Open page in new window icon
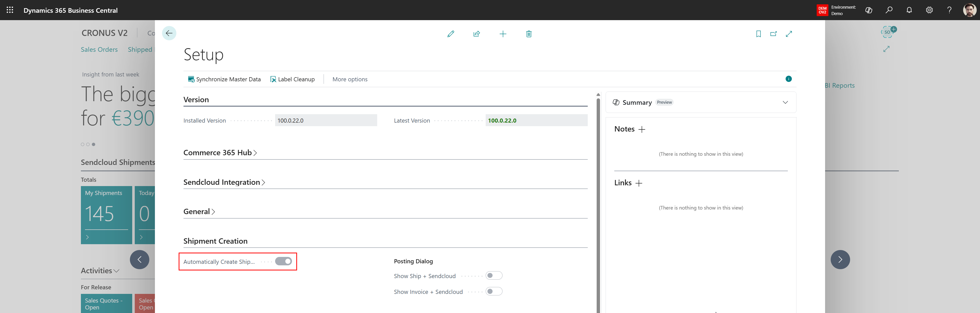 click(x=774, y=34)
